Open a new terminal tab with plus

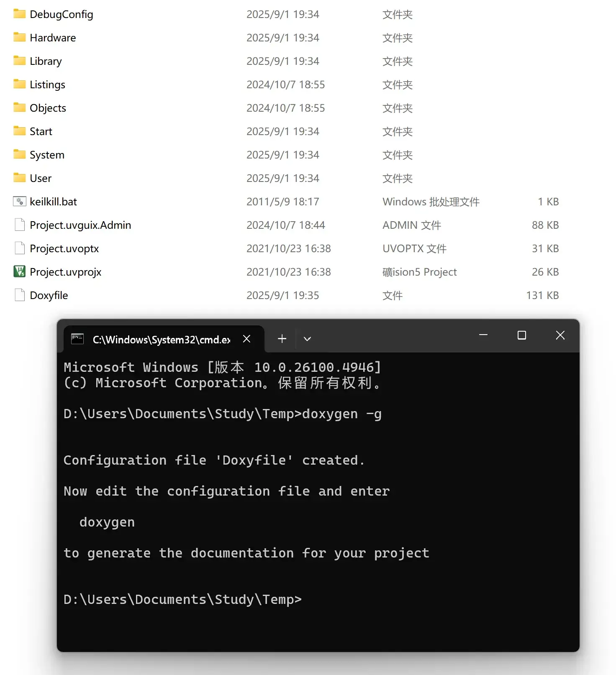(282, 339)
